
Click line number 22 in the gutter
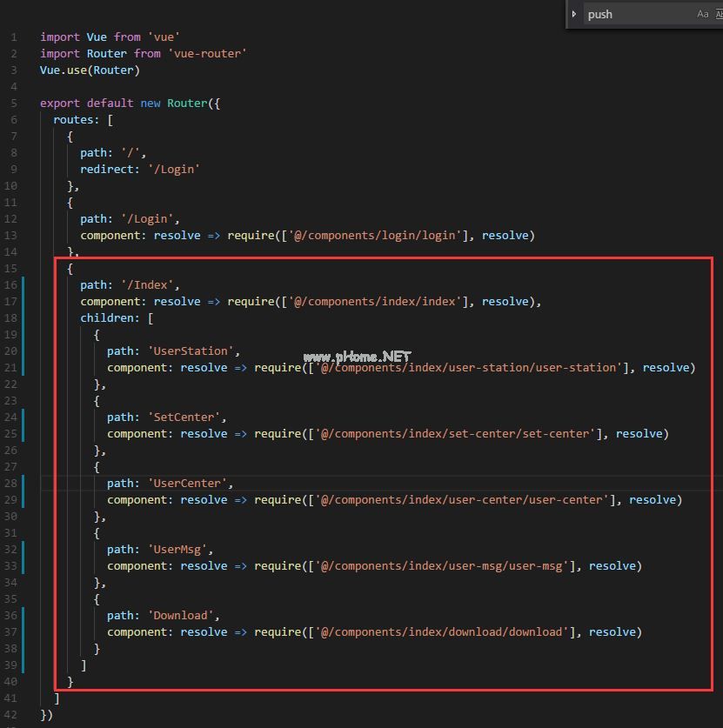pos(10,384)
